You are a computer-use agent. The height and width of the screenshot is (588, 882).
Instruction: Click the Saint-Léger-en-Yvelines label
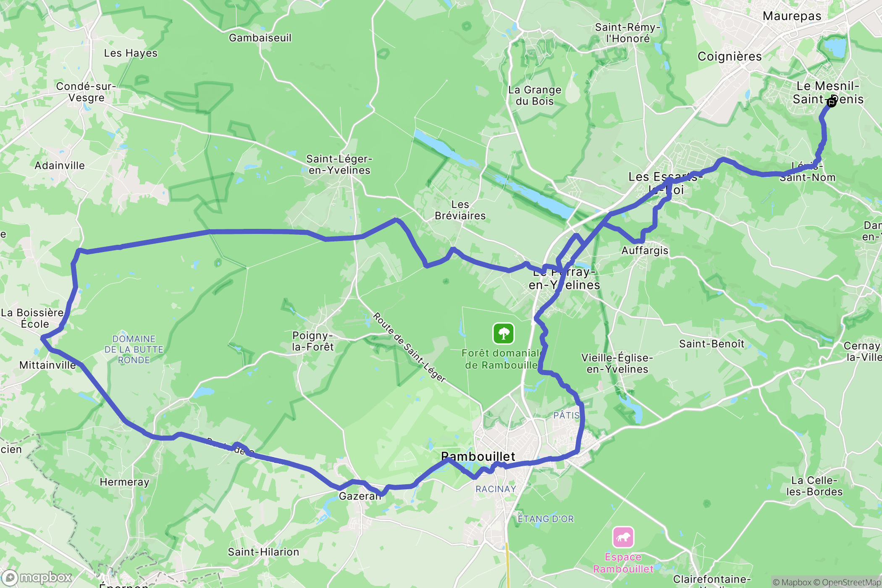point(339,165)
